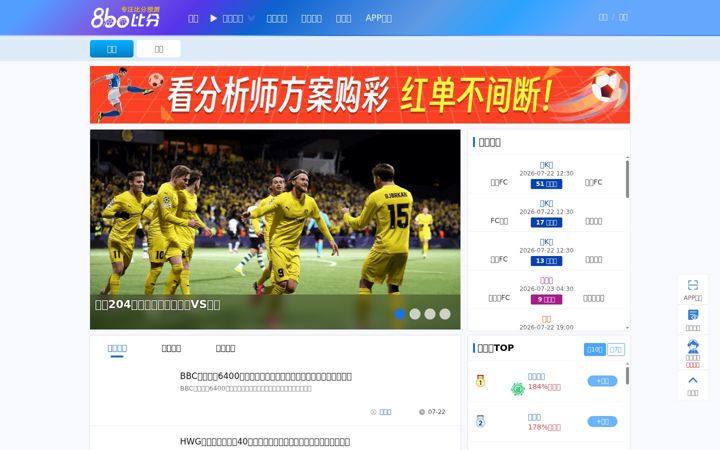Click the blue badge showing 51
The height and width of the screenshot is (450, 720).
click(546, 184)
